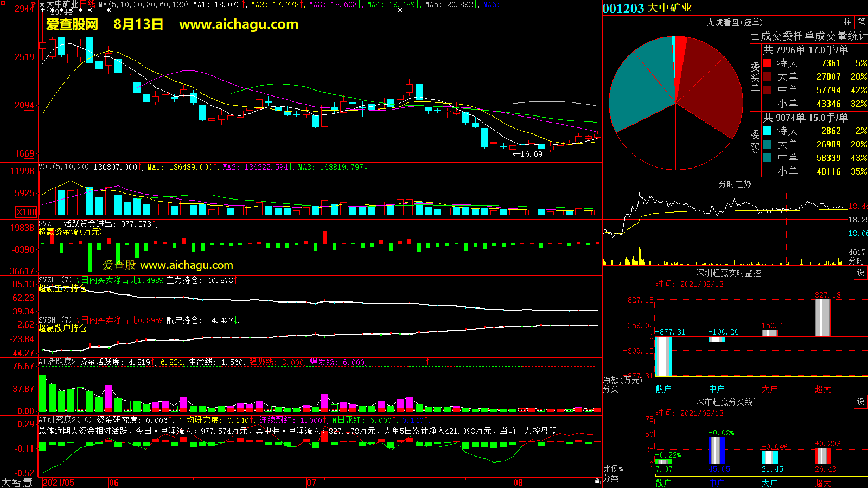Click the padlock icon on the timeline
Screen dimensions: 868x488
(597, 481)
